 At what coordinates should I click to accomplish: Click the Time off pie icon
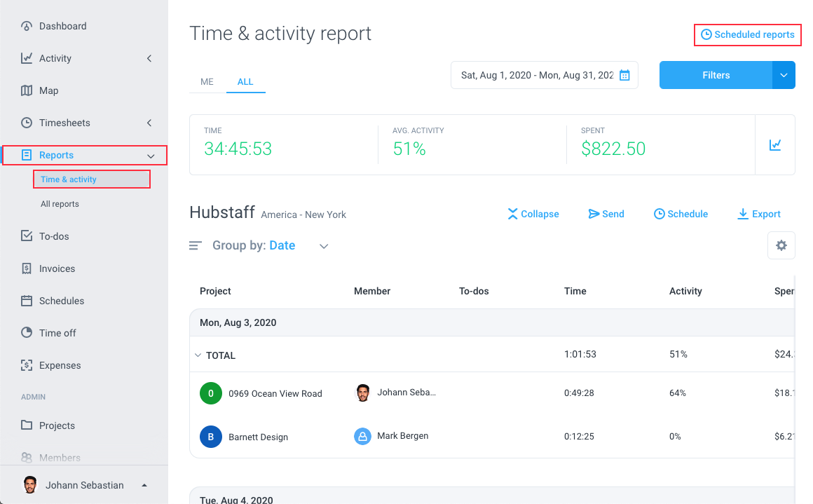click(x=27, y=333)
